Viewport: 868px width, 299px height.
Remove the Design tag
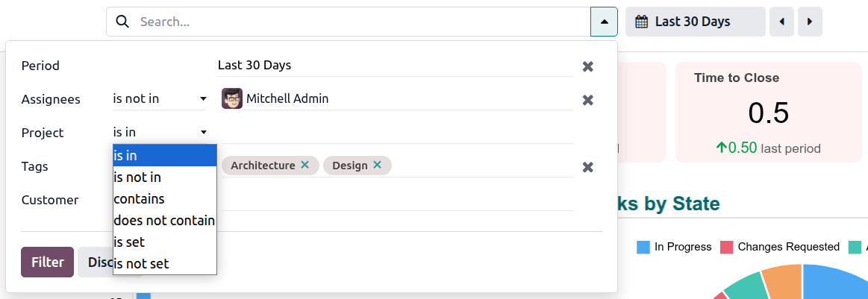coord(377,165)
